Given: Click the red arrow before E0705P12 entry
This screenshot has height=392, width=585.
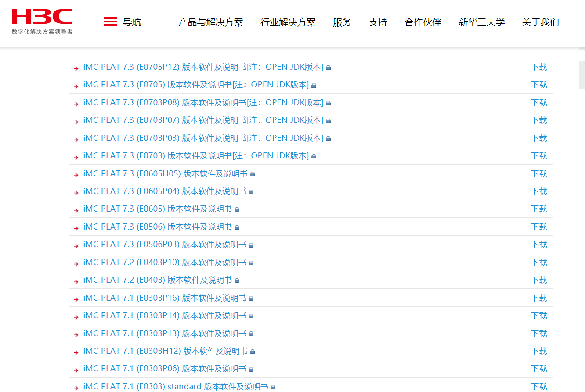Looking at the screenshot, I should (76, 68).
